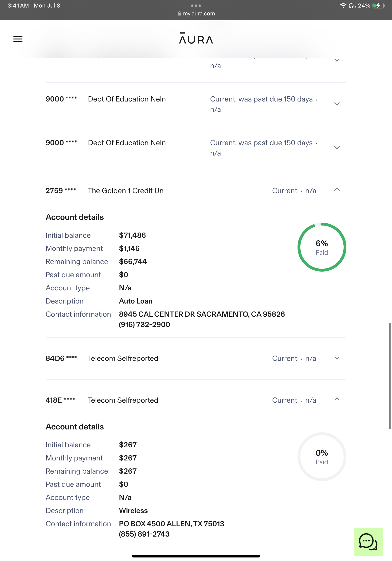Tap the home indicator bar
The image size is (392, 561).
click(196, 556)
